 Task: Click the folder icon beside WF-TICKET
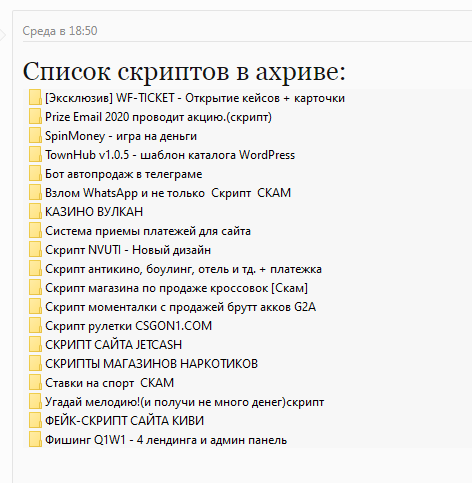tap(35, 98)
